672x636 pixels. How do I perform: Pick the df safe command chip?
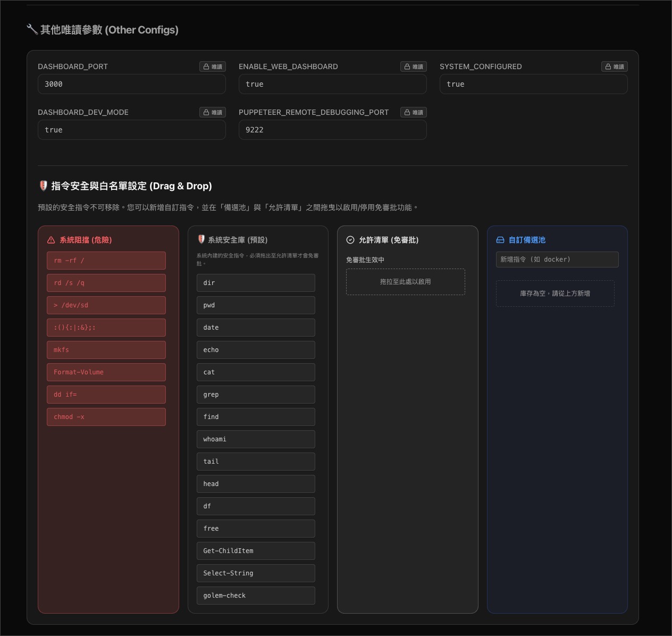pyautogui.click(x=256, y=506)
